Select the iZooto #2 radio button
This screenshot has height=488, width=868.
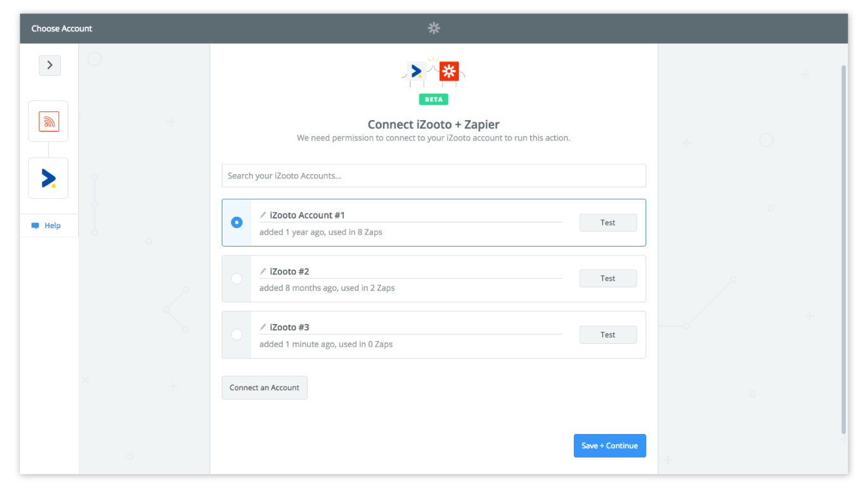(237, 278)
